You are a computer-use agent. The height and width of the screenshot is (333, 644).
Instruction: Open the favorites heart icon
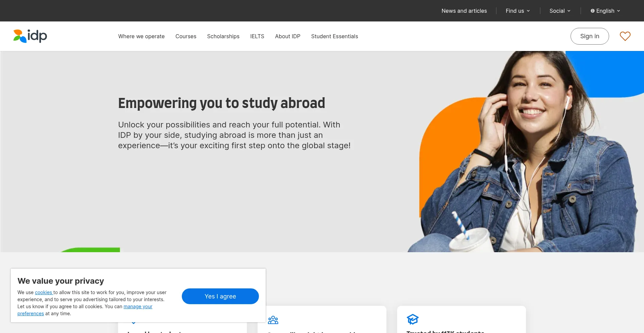pos(625,36)
